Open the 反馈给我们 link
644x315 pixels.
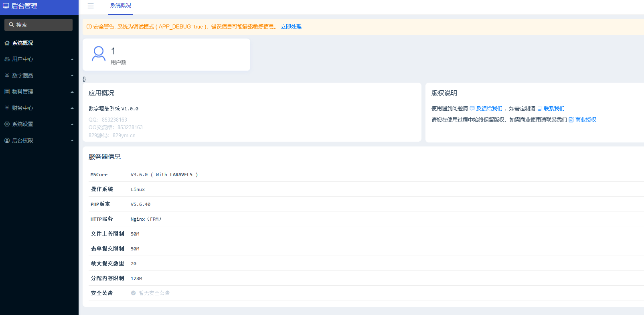(489, 108)
